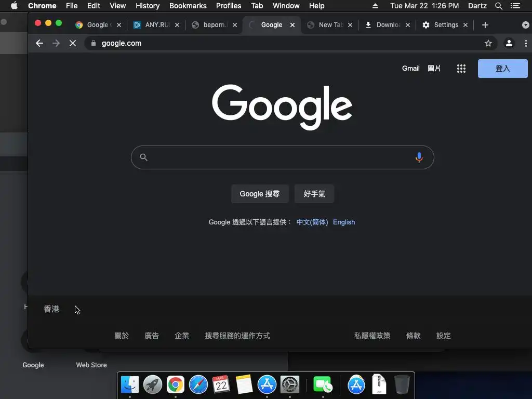The height and width of the screenshot is (399, 532).
Task: Open the View menu
Action: (x=118, y=6)
